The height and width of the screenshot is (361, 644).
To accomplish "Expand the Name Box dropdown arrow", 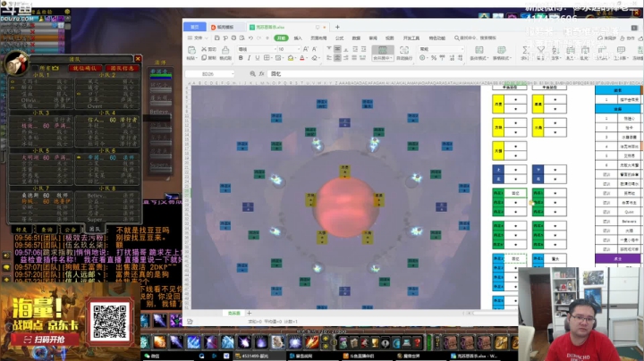I will coord(233,74).
